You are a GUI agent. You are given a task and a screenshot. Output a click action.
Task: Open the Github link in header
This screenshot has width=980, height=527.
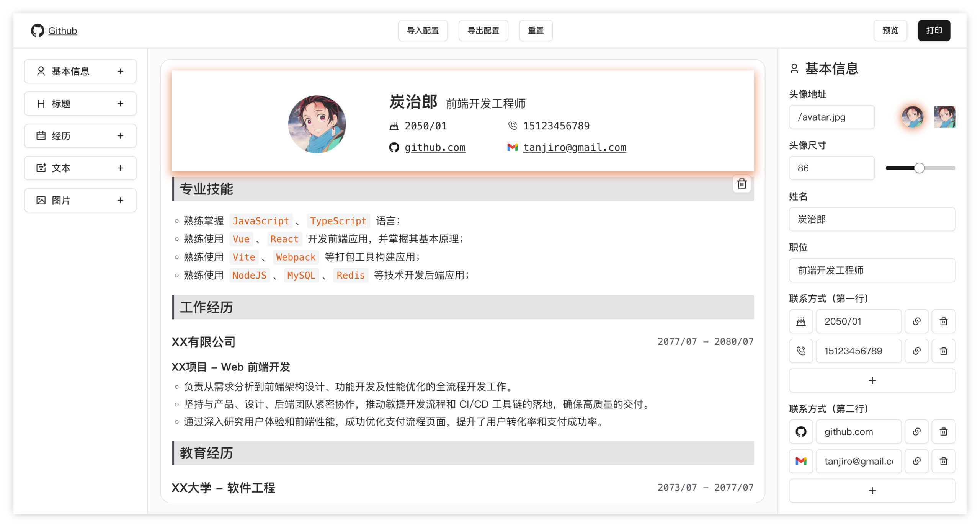click(x=62, y=31)
